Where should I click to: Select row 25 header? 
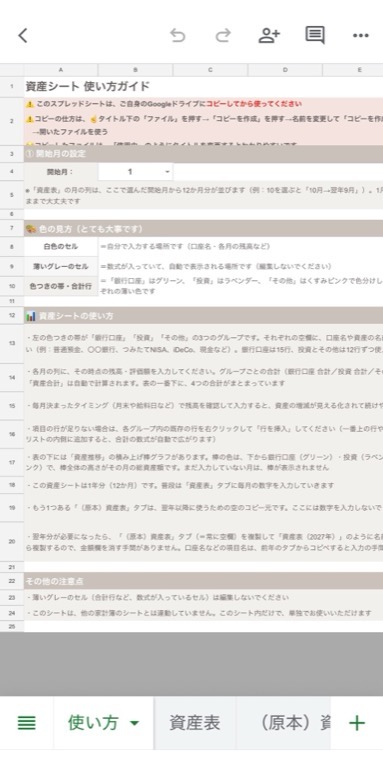(x=12, y=626)
